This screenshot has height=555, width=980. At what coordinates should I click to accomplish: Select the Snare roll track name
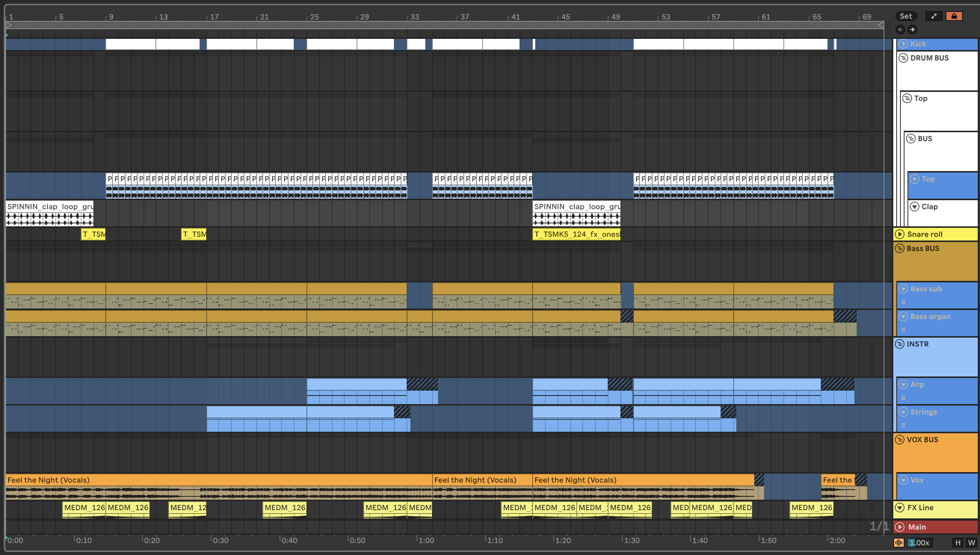[925, 235]
